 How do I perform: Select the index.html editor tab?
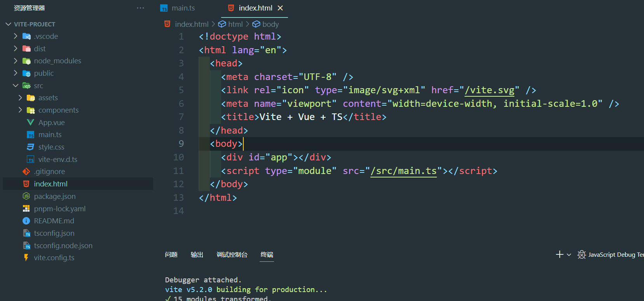(255, 8)
